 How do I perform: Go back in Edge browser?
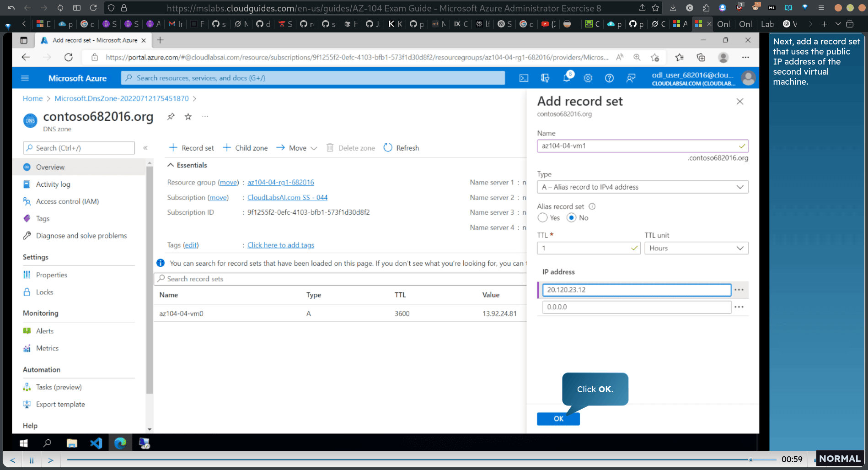26,57
